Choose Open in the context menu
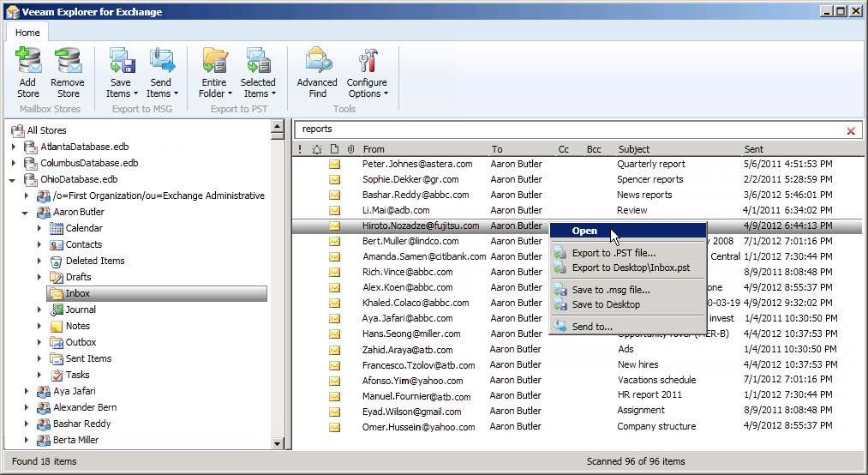868x475 pixels. pyautogui.click(x=628, y=231)
